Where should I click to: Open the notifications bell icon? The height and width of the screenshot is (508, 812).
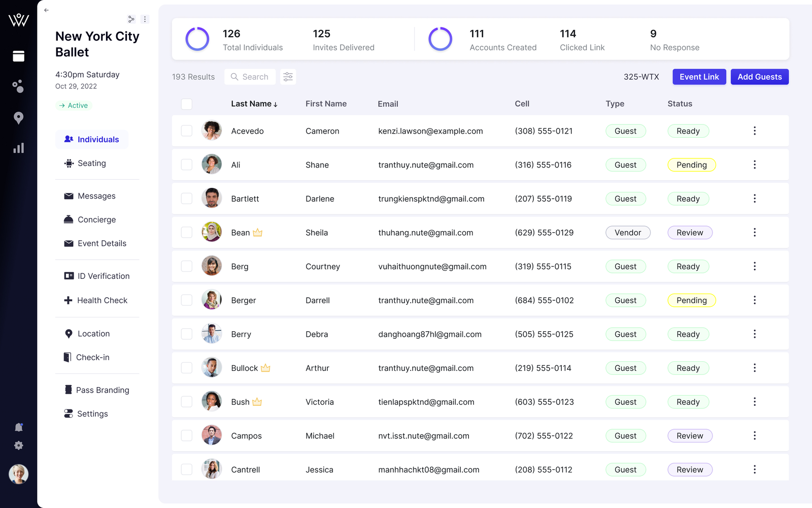point(18,427)
